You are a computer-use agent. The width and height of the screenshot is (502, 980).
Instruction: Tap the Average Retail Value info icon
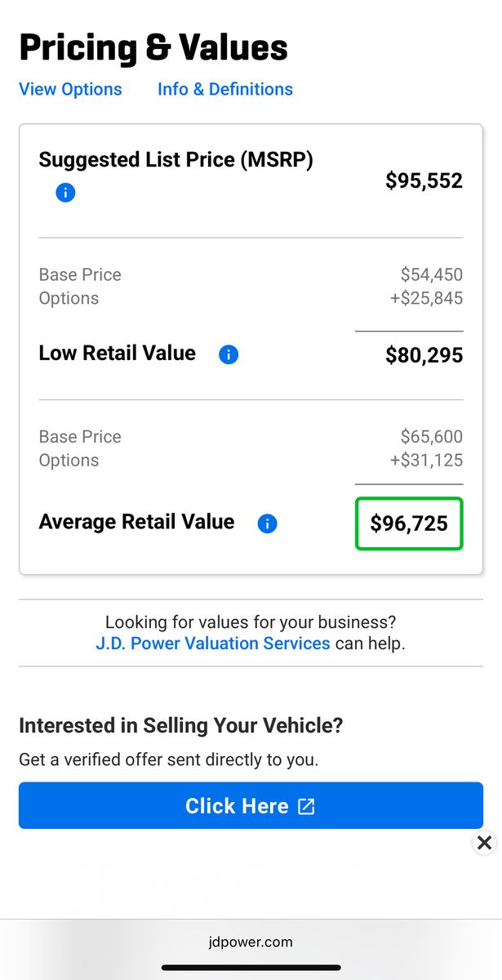tap(267, 523)
